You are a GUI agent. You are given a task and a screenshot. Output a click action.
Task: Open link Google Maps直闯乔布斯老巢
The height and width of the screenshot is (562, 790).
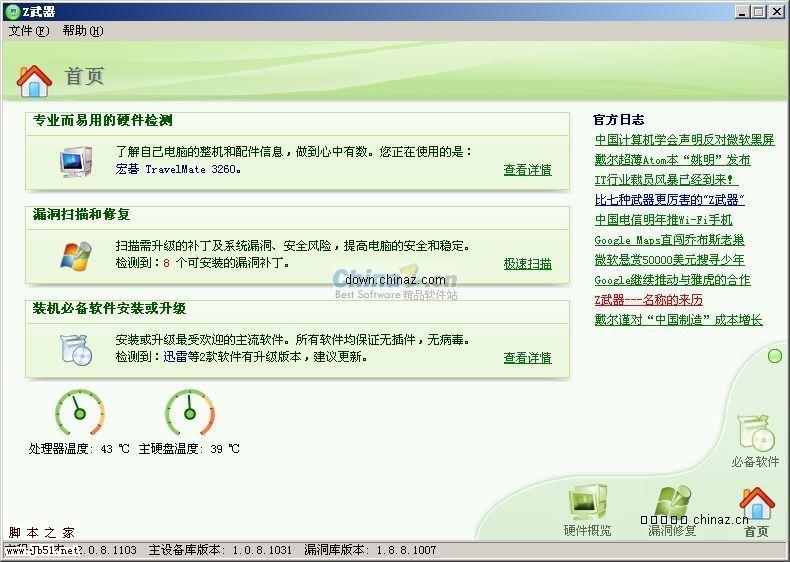click(x=670, y=240)
